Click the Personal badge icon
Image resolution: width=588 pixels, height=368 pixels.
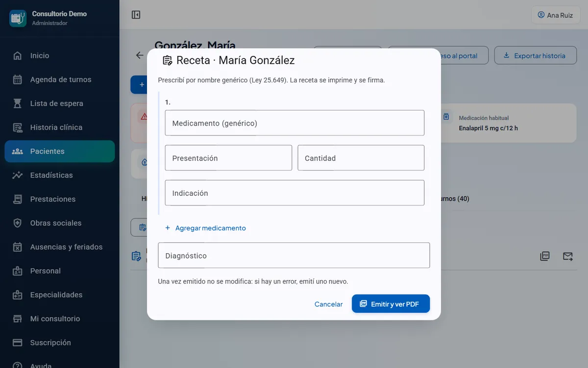click(x=18, y=271)
